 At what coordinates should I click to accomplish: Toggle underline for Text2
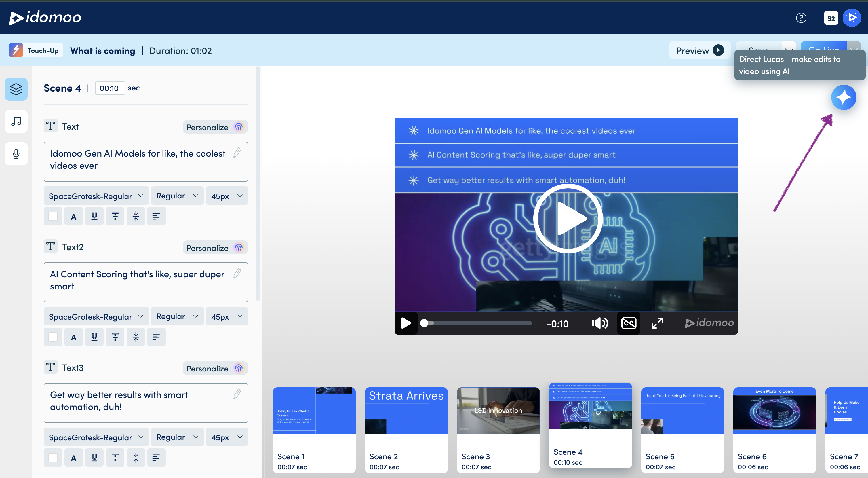point(94,337)
